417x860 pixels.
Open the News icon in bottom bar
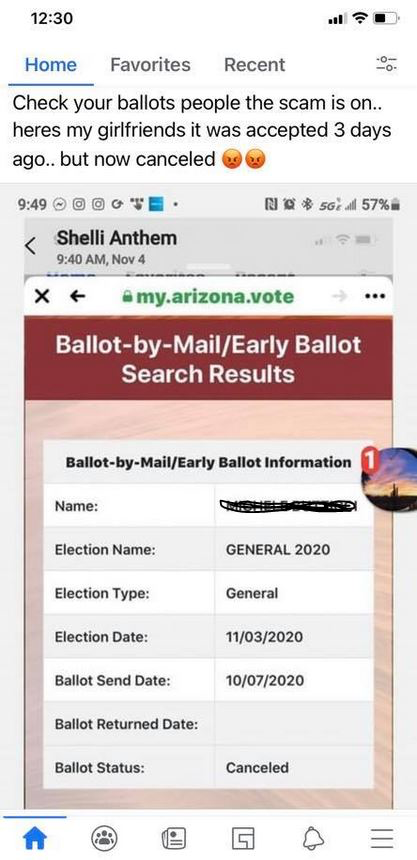[173, 838]
